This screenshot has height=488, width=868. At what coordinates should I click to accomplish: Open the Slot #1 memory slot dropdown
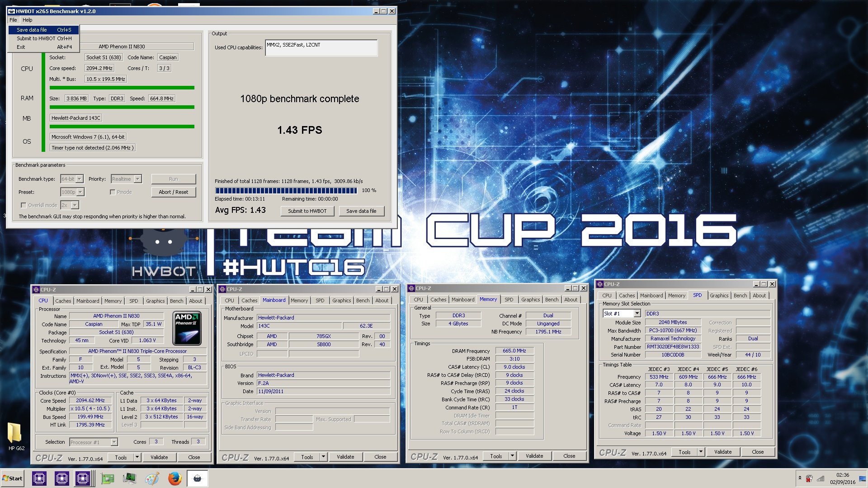622,313
